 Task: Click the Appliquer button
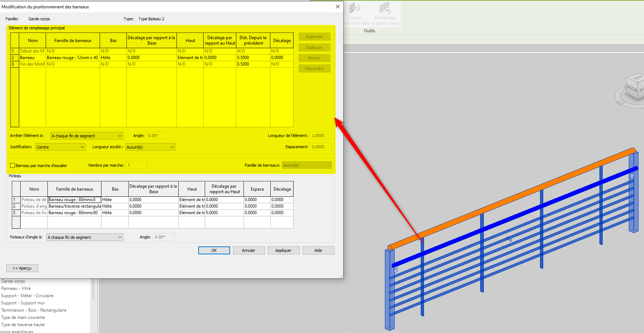(283, 250)
